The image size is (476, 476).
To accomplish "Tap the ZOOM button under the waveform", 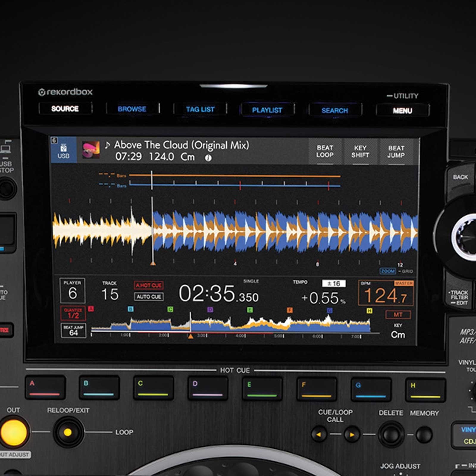I will tap(388, 271).
